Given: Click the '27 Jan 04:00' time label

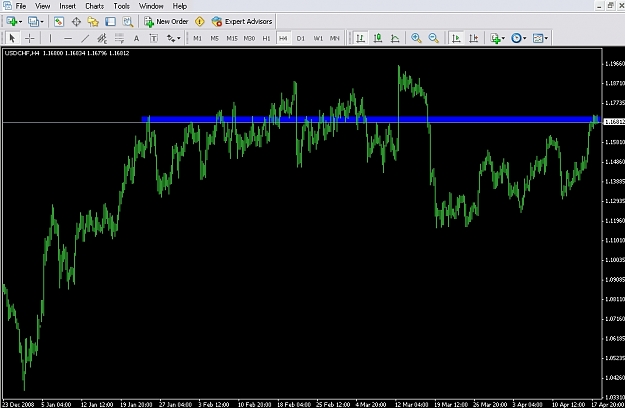Looking at the screenshot, I should point(175,404).
